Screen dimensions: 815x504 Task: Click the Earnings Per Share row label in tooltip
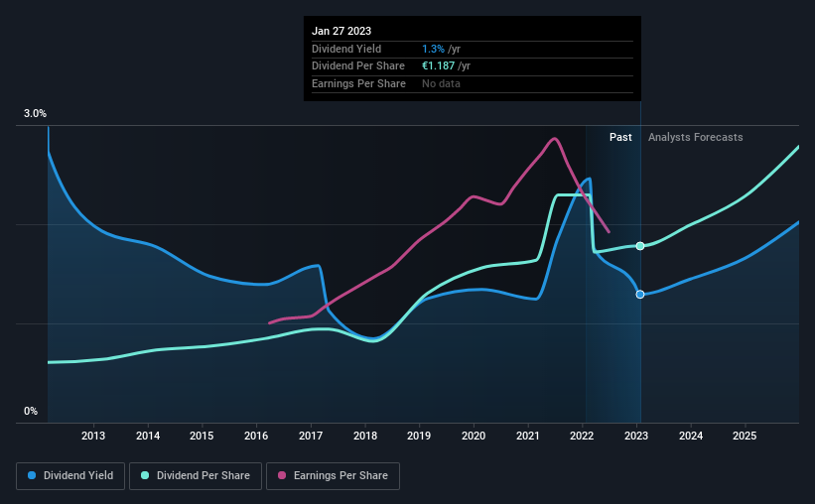click(358, 83)
